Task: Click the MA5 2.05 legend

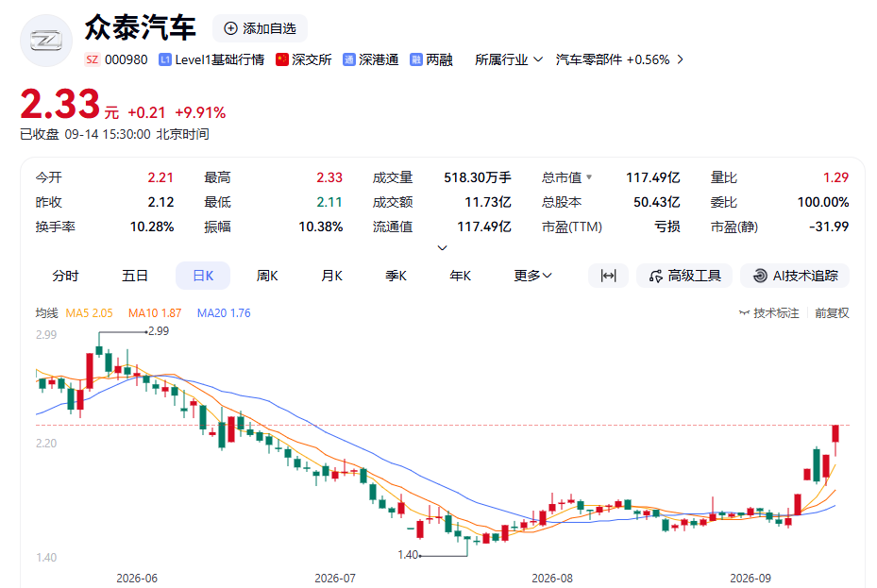Action: (90, 313)
